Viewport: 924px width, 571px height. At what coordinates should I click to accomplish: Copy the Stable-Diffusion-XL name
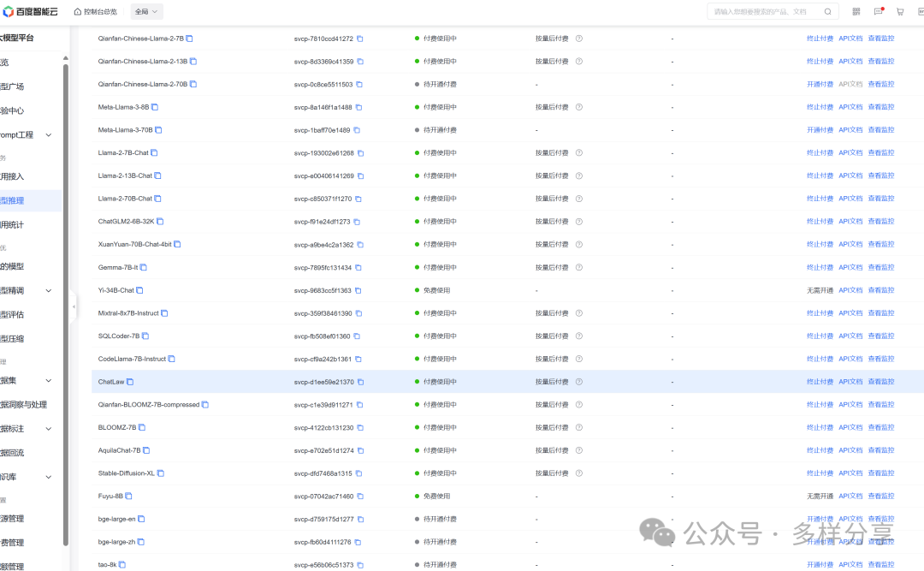[x=161, y=473]
